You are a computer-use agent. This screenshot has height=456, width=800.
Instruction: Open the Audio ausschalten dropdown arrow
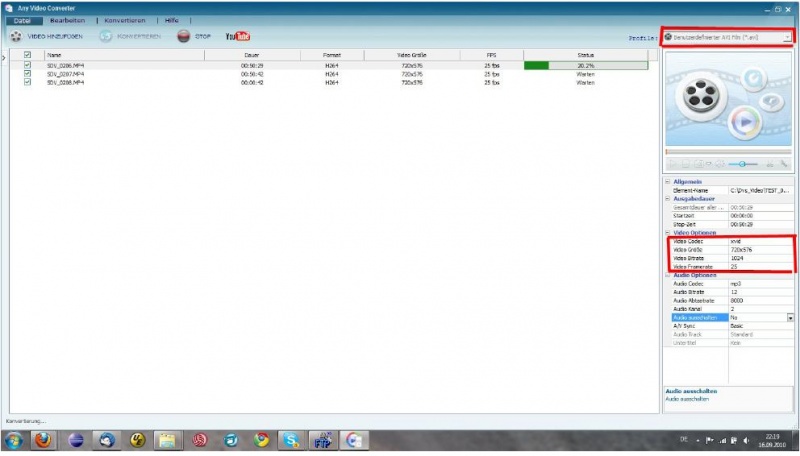point(791,317)
